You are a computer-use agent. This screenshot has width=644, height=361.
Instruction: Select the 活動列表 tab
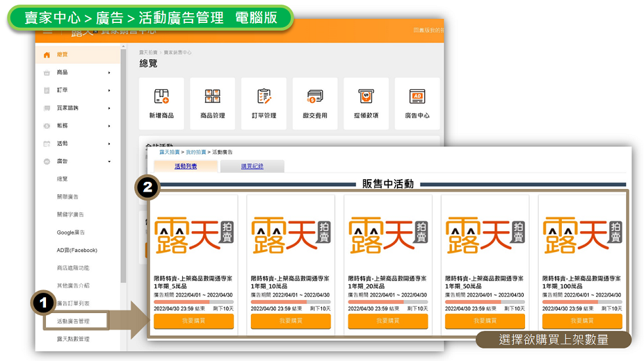[185, 167]
